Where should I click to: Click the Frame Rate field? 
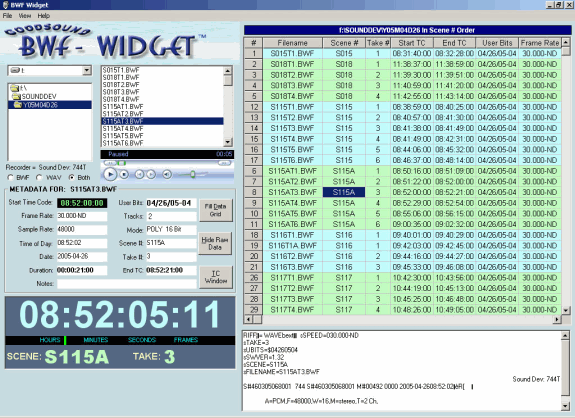click(82, 216)
